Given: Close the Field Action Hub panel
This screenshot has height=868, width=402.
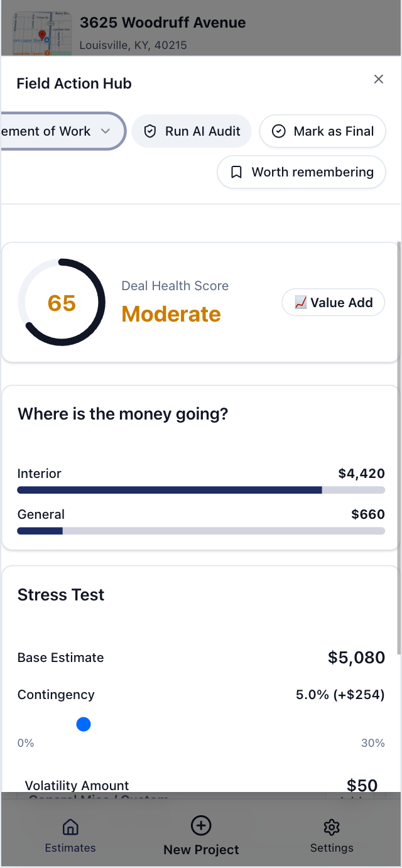Looking at the screenshot, I should (379, 79).
